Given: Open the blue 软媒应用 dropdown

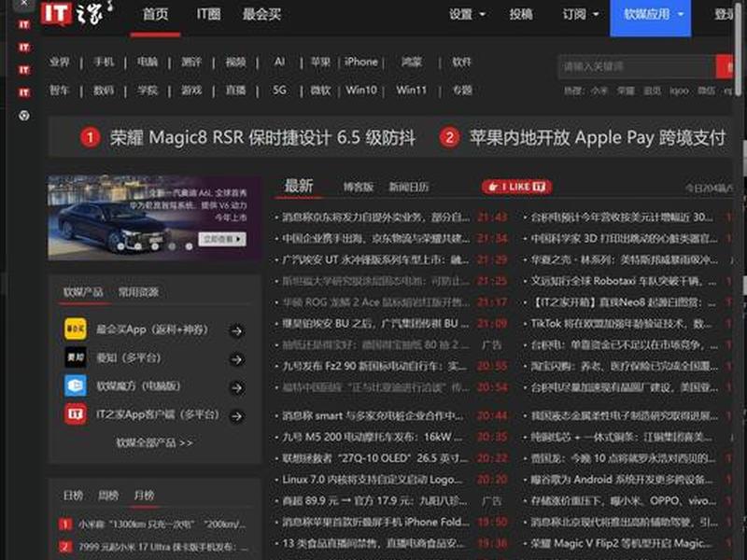Looking at the screenshot, I should tap(650, 17).
